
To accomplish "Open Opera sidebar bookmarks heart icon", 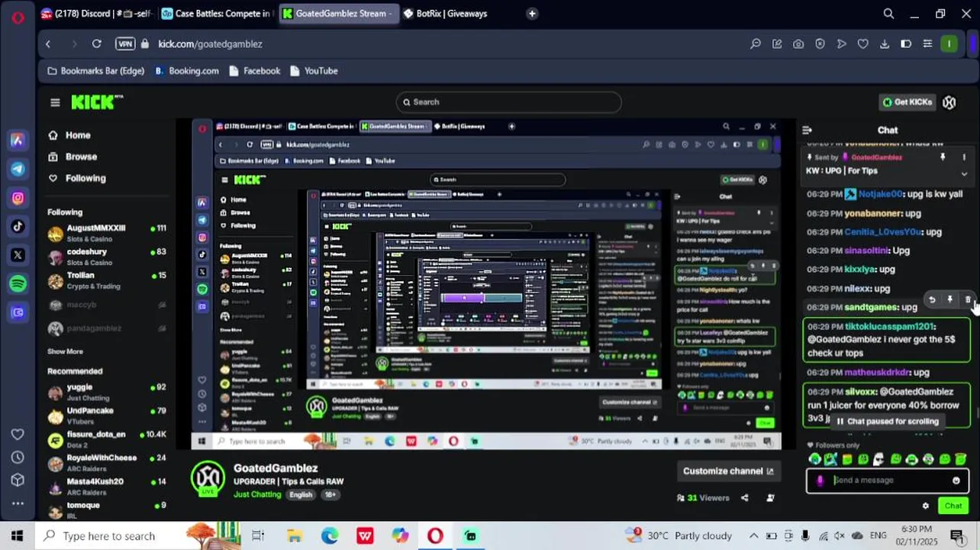I will tap(18, 434).
